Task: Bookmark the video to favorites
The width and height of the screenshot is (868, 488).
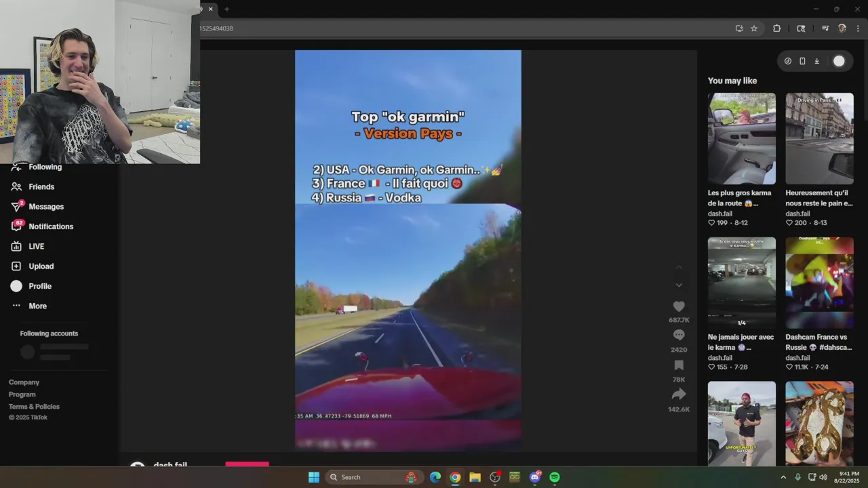Action: click(x=679, y=365)
